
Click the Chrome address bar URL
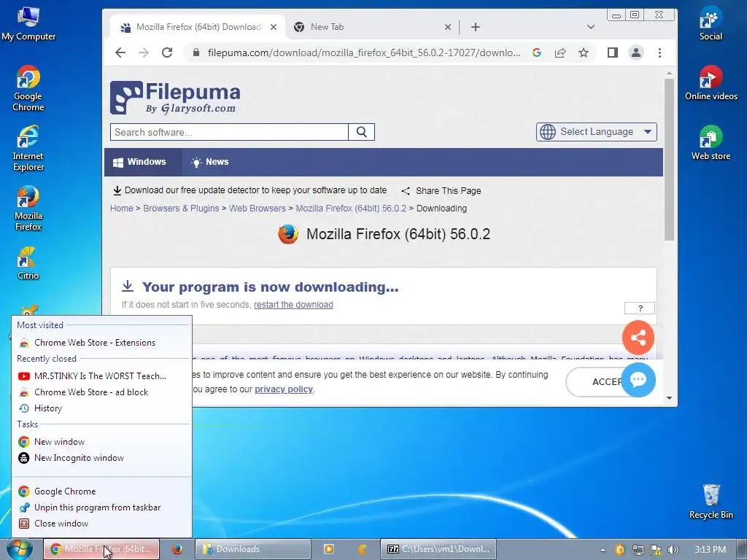tap(363, 52)
